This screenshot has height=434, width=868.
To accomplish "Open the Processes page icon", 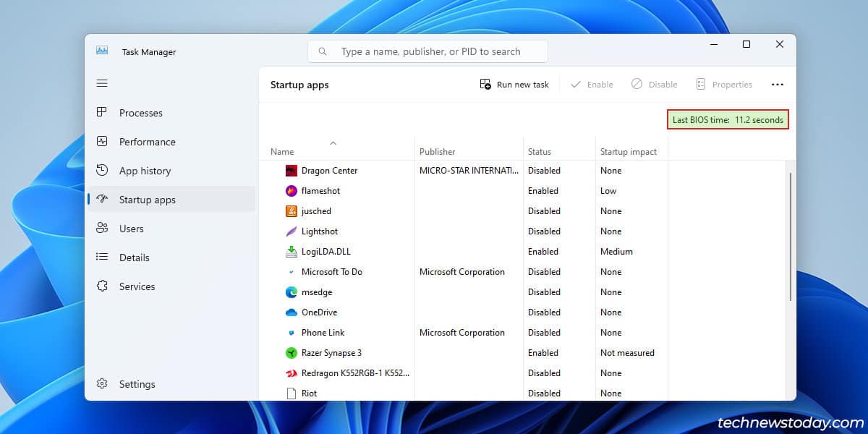I will click(x=103, y=113).
